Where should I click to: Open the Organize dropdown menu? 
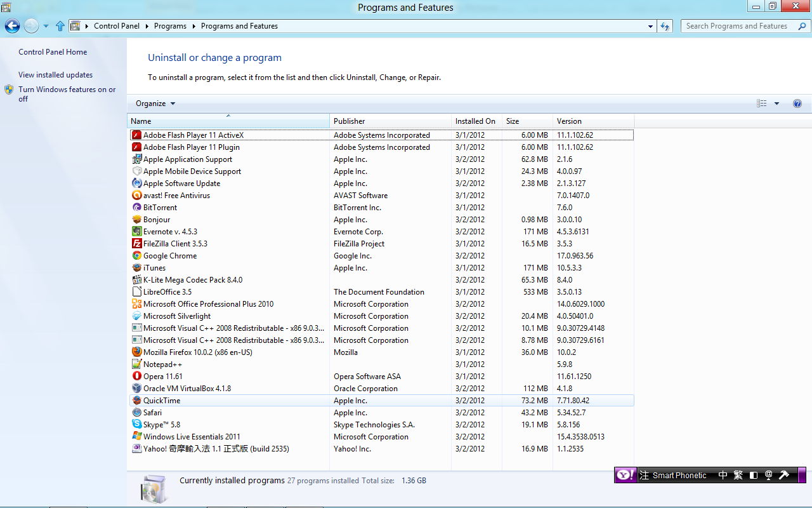tap(155, 104)
